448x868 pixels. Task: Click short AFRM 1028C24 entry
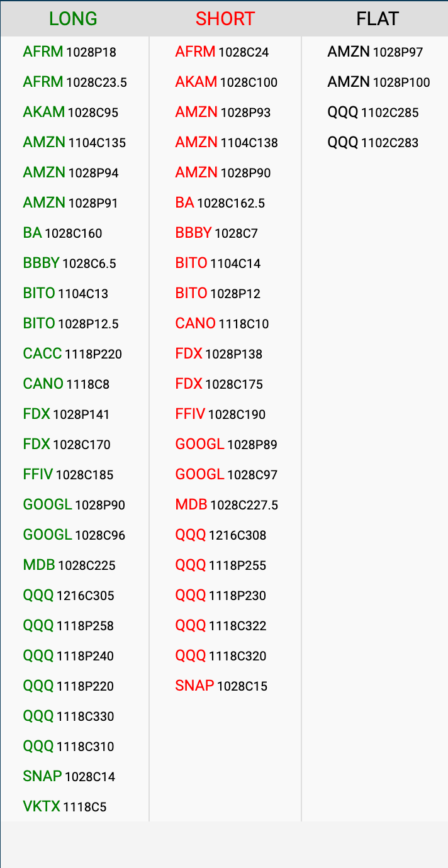222,52
